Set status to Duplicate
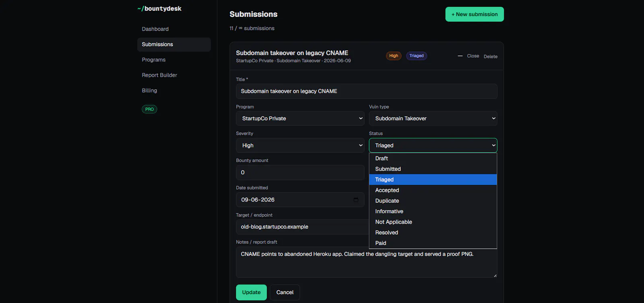 pyautogui.click(x=433, y=201)
